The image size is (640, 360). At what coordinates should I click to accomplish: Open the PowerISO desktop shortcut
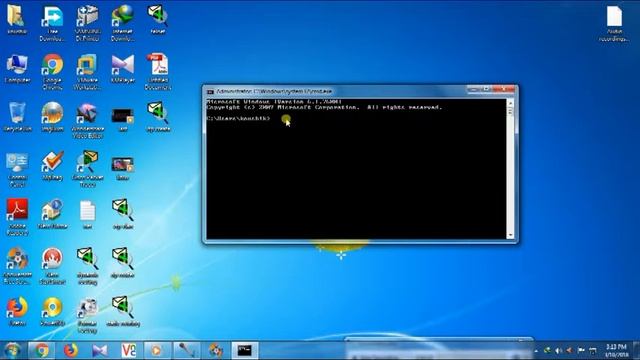[x=52, y=312]
